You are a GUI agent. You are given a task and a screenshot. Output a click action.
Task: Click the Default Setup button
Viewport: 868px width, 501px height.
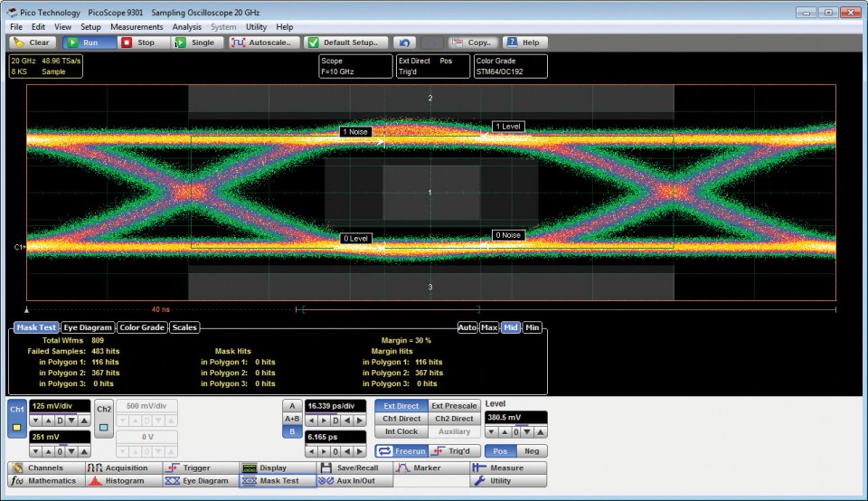tap(347, 43)
